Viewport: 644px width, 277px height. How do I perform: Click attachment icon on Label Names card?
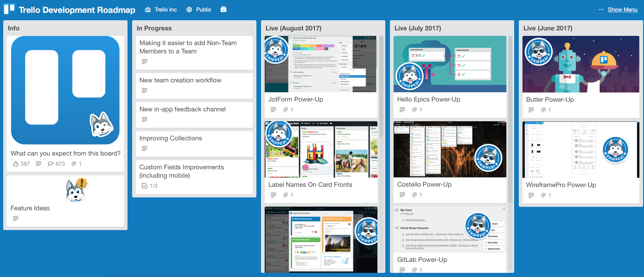pyautogui.click(x=285, y=195)
